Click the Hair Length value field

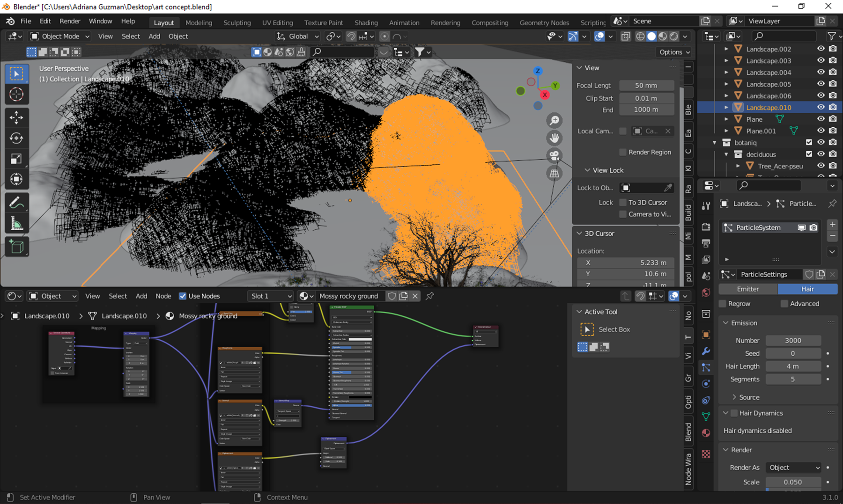[x=793, y=366]
